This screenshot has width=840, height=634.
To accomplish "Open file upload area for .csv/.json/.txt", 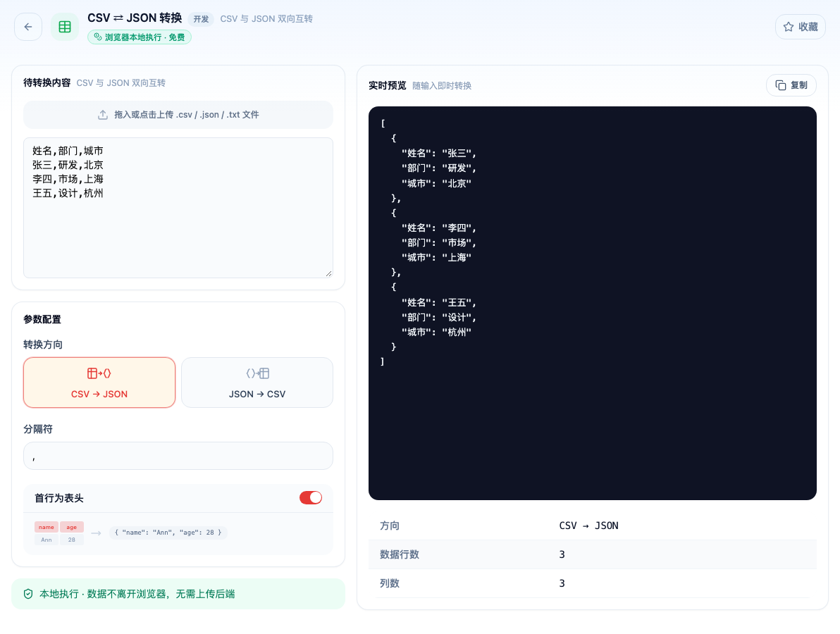I will pyautogui.click(x=178, y=115).
